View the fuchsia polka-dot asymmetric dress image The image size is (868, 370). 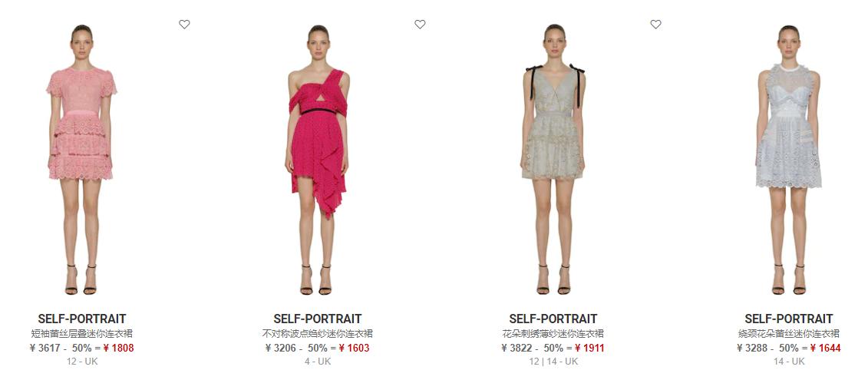click(318, 160)
